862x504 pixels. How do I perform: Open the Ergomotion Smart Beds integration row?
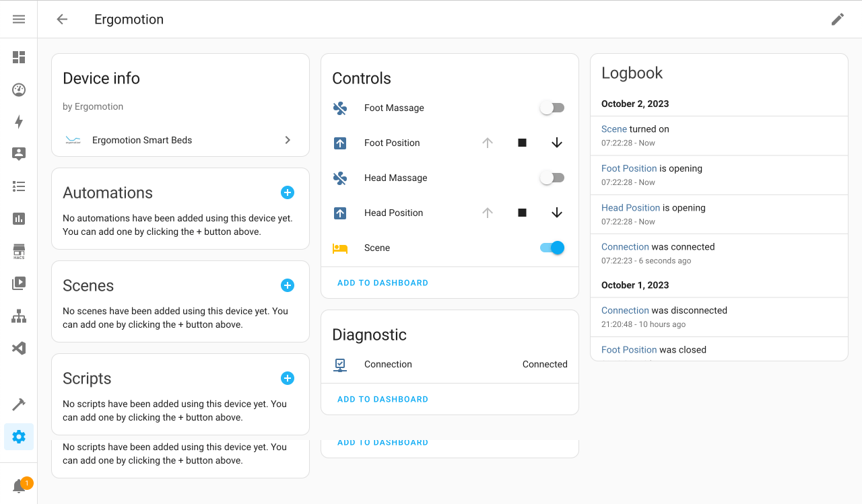pyautogui.click(x=180, y=140)
